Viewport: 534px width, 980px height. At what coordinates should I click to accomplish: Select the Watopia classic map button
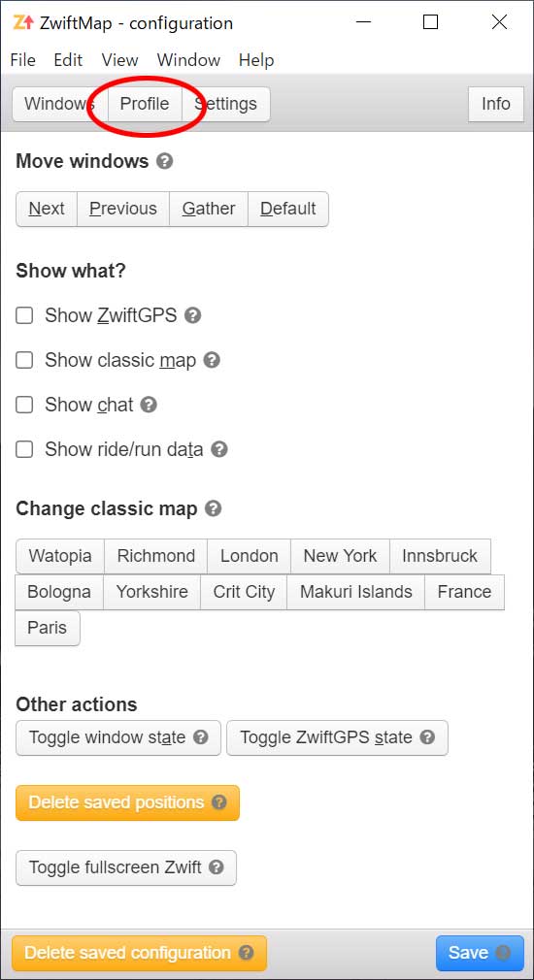(60, 556)
